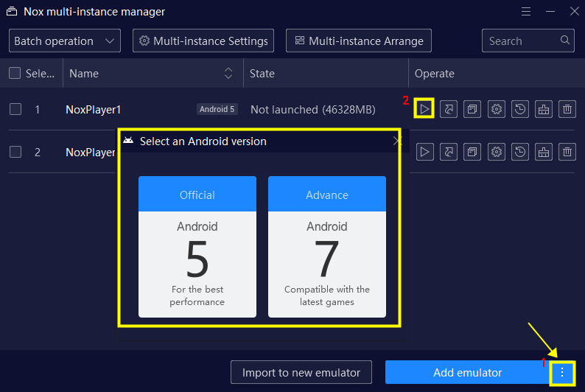The width and height of the screenshot is (585, 392).
Task: Delete NoxPlayer1 with trash icon
Action: [567, 109]
